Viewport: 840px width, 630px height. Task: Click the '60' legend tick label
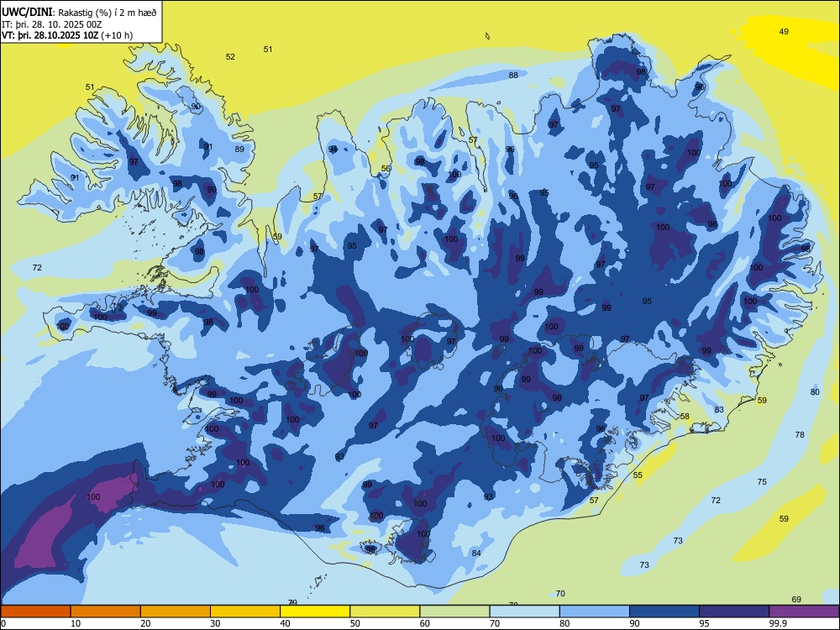[x=425, y=623]
